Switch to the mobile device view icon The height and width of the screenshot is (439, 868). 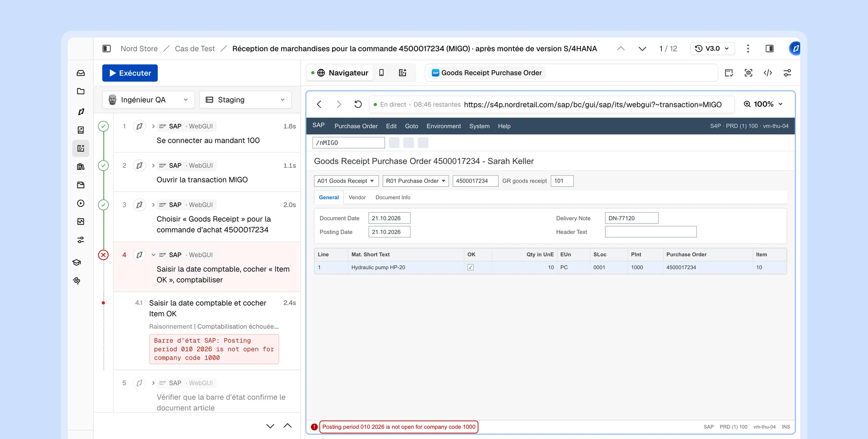382,73
